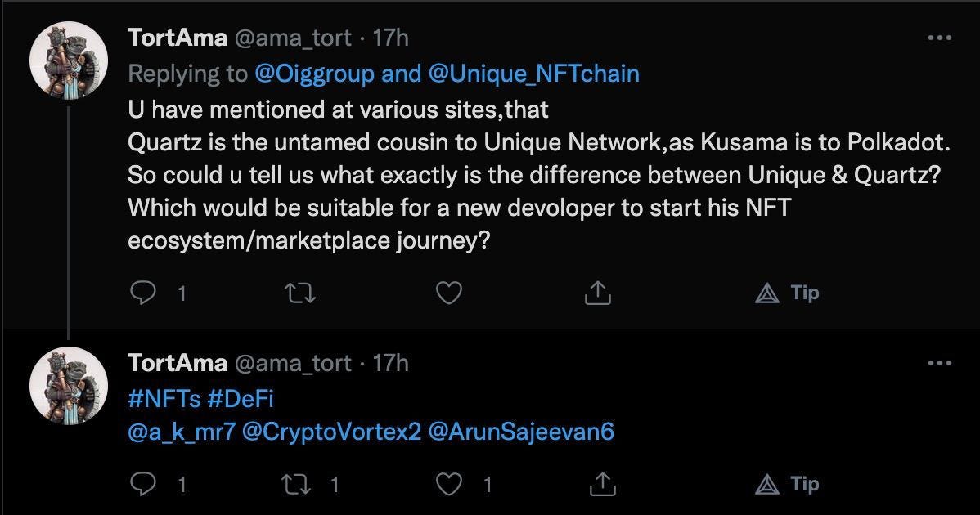The image size is (980, 515).
Task: Like the first tweet about Quartz
Action: (449, 292)
